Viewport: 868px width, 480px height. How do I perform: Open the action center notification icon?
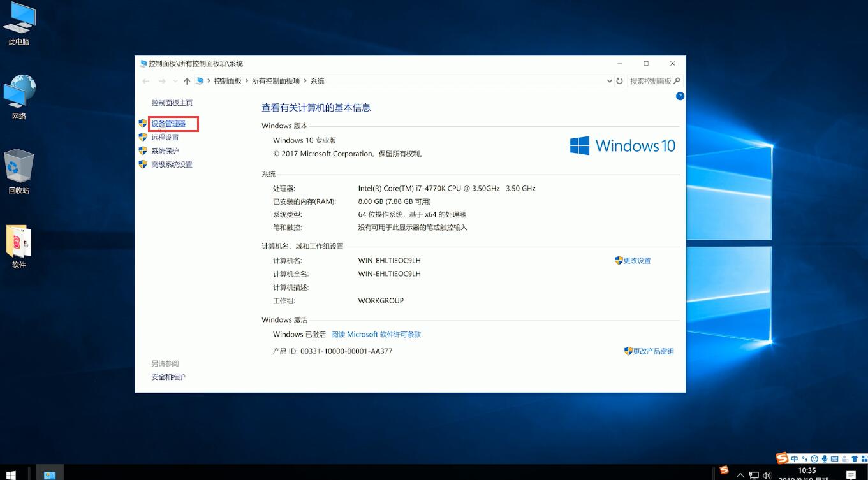(851, 474)
